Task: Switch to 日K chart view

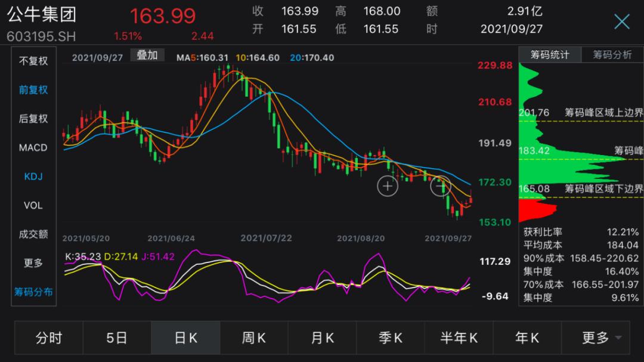Action: point(185,338)
